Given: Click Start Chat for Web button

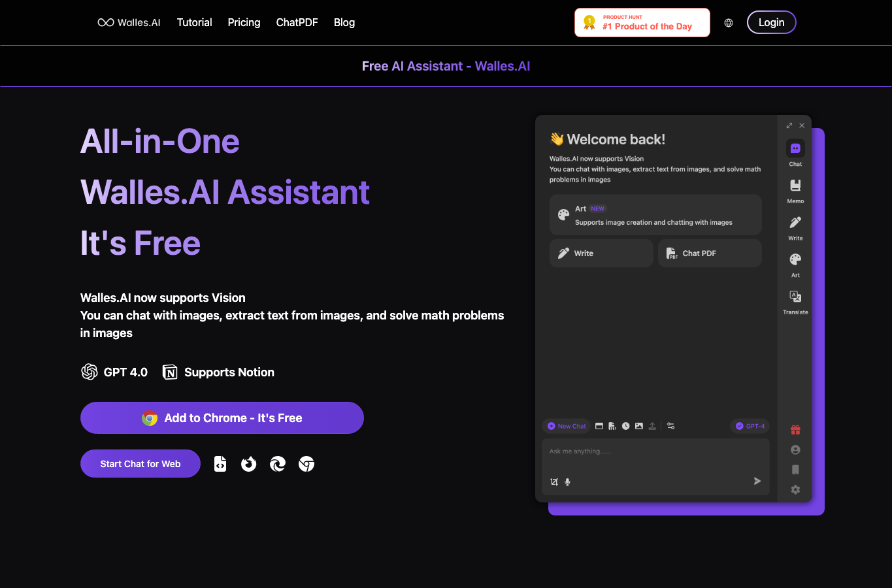Looking at the screenshot, I should coord(140,464).
